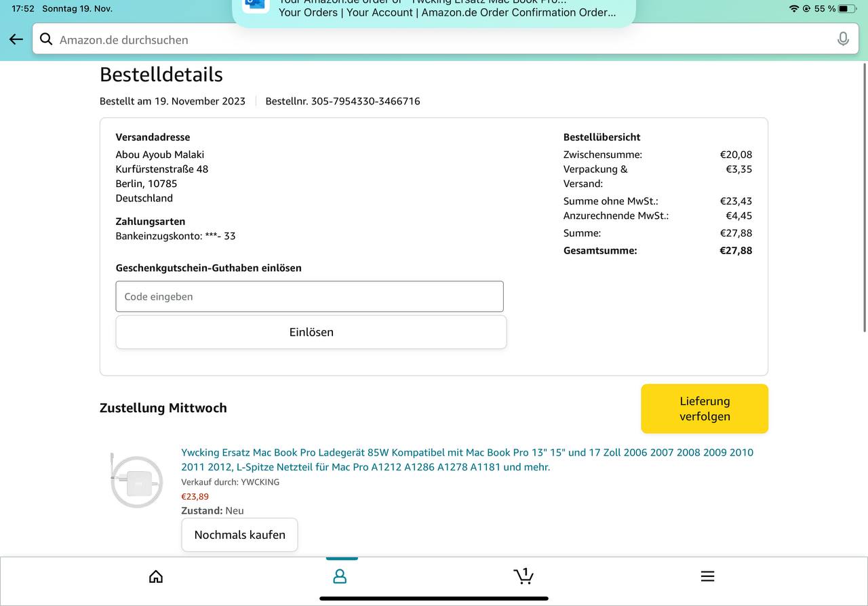Open the hamburger menu icon

click(707, 576)
